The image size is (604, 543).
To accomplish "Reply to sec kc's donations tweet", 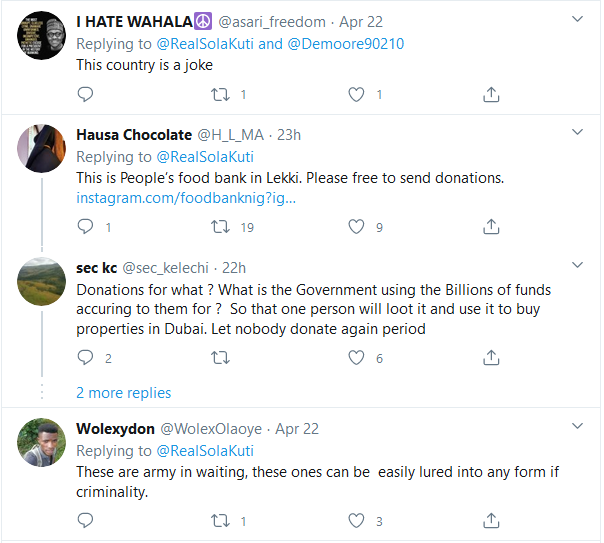I will (85, 357).
